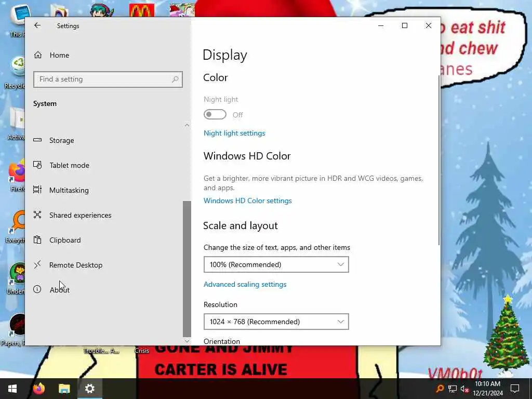Click the Tablet mode icon
Viewport: 532px width, 399px height.
tap(37, 165)
